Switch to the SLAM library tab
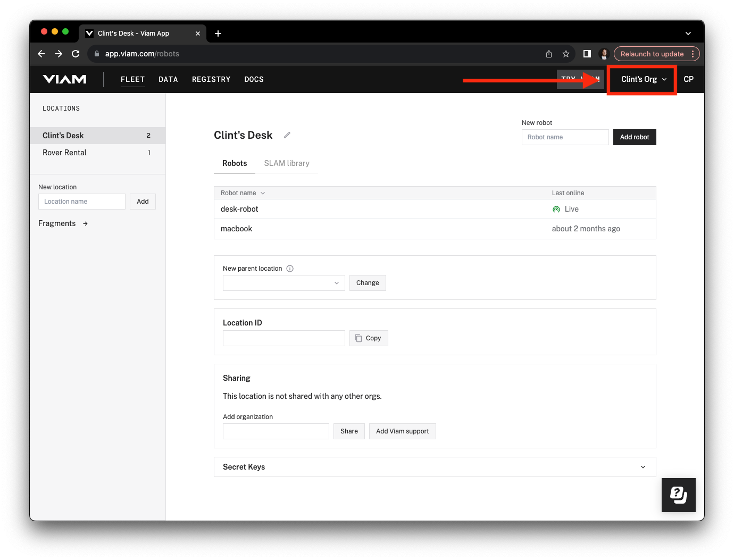Viewport: 734px width, 560px height. (x=287, y=163)
